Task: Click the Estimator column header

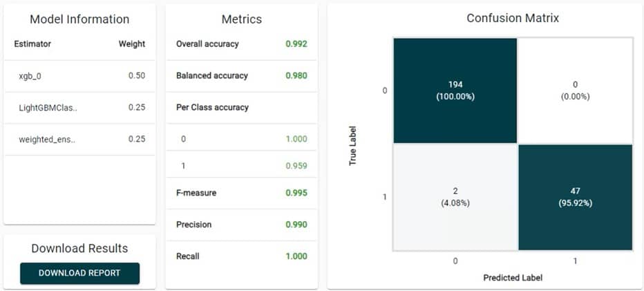Action: (32, 44)
